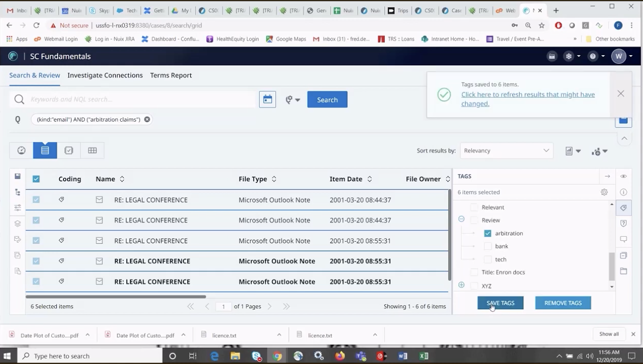Switch to the grid table view
The height and width of the screenshot is (364, 643).
[x=92, y=150]
